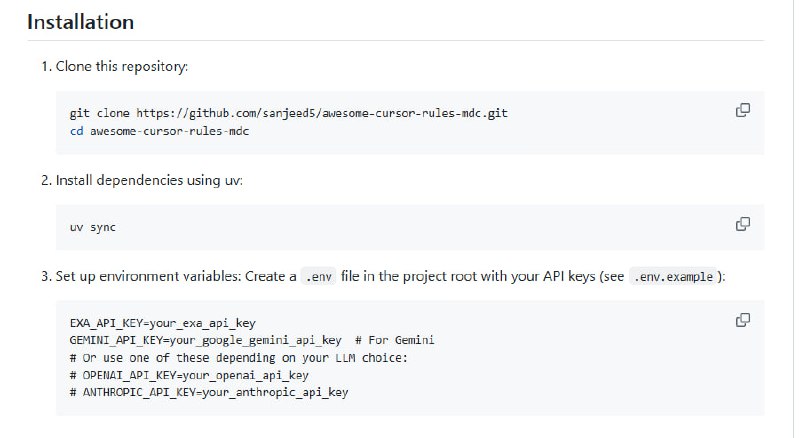Screen dimensions: 800x438
Task: Copy the environment variables code block
Action: pyautogui.click(x=743, y=320)
